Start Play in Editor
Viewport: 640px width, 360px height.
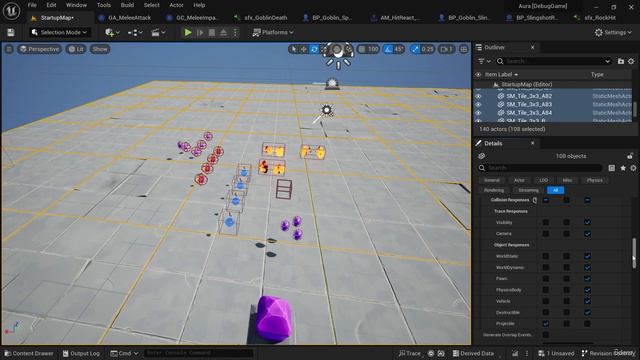(188, 32)
